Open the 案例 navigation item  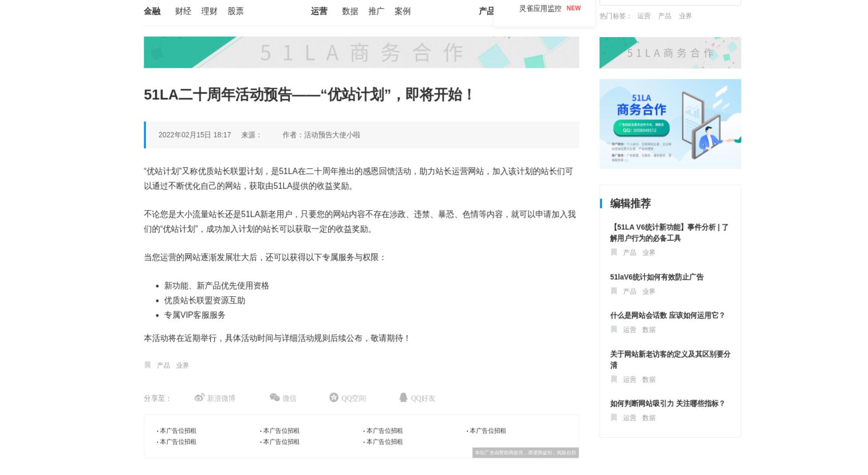tap(402, 11)
